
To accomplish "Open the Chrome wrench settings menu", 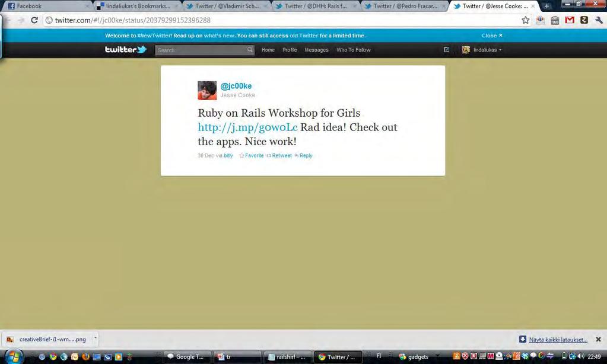I will tap(599, 20).
